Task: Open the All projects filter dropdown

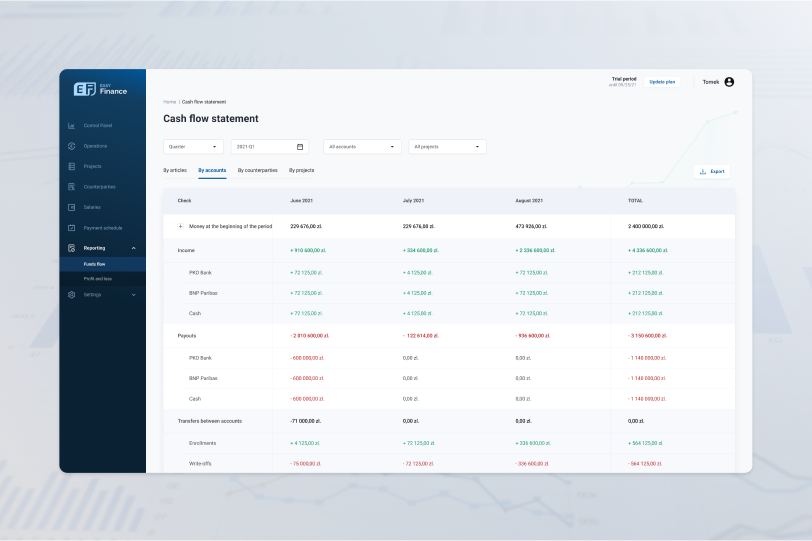Action: [x=447, y=147]
